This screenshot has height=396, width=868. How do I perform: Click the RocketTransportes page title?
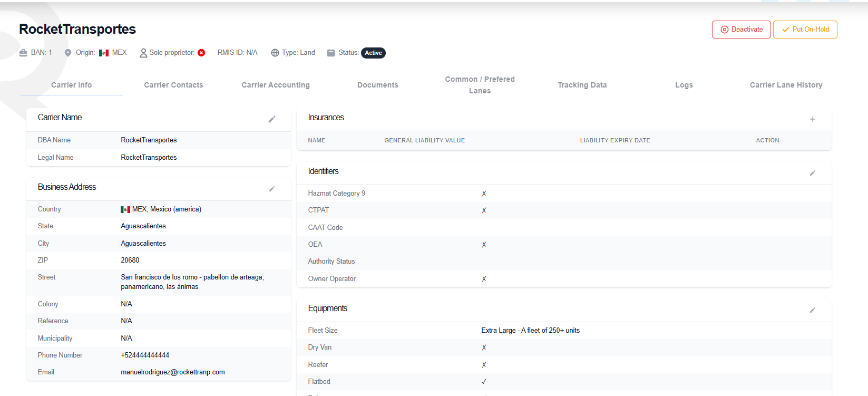77,29
